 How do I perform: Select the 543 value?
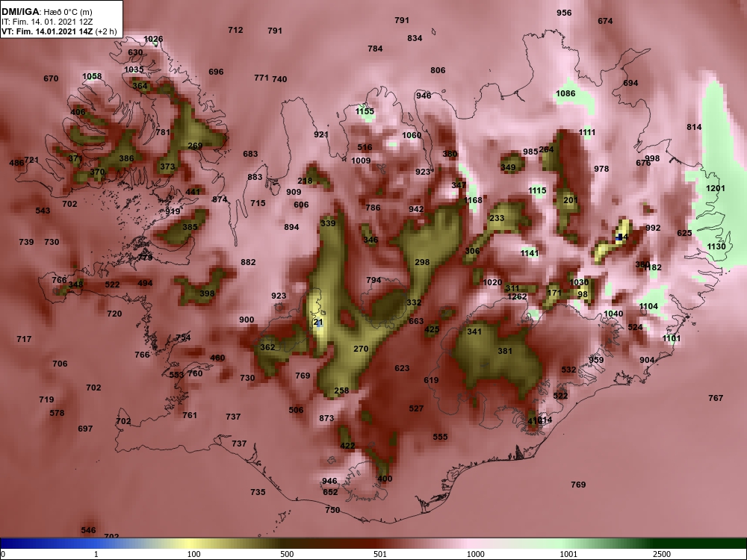[43, 211]
